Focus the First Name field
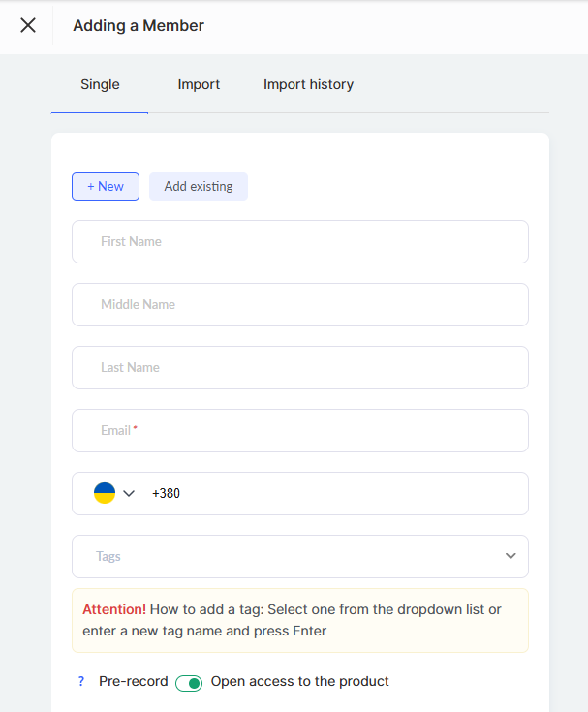 (300, 241)
